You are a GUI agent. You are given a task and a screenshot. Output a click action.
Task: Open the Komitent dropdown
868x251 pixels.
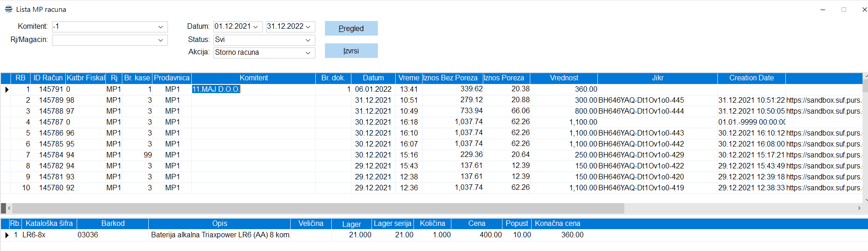pyautogui.click(x=160, y=27)
